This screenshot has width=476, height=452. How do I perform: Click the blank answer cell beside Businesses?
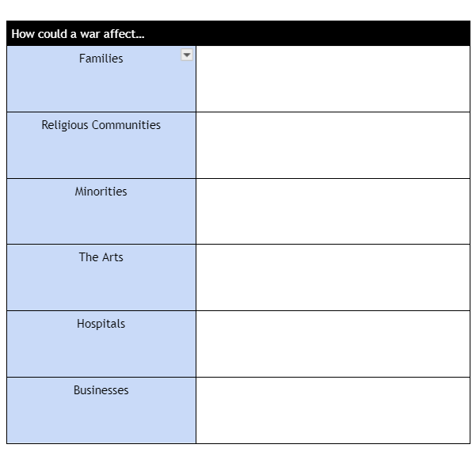pos(333,410)
